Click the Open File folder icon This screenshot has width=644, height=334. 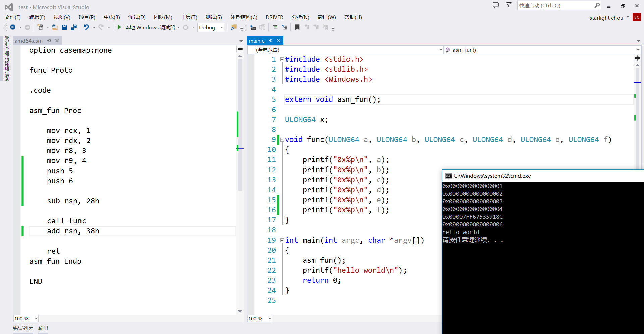point(55,27)
